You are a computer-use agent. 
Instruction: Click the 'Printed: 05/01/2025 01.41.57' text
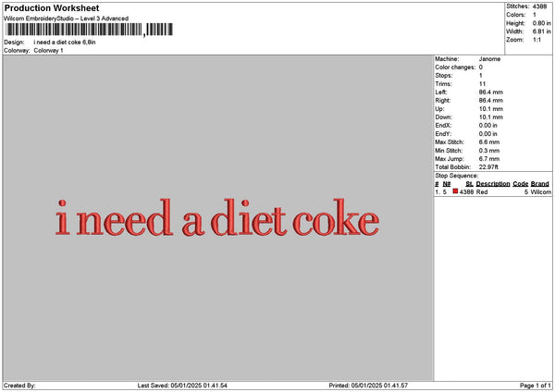[x=368, y=386]
